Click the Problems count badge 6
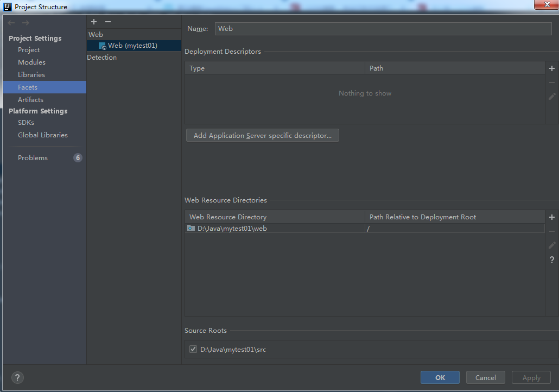 pos(78,157)
